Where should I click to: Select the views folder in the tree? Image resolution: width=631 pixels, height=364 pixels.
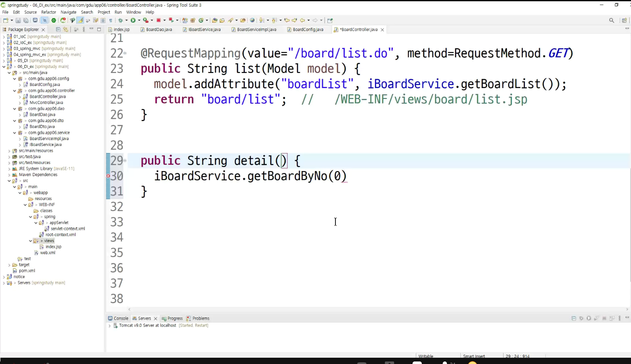pyautogui.click(x=49, y=241)
